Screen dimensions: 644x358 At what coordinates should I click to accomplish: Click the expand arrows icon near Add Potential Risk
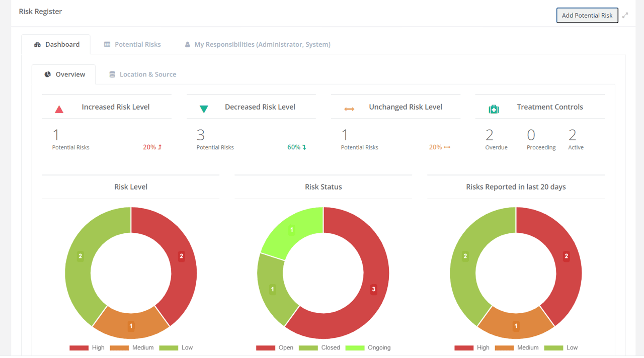pyautogui.click(x=625, y=15)
